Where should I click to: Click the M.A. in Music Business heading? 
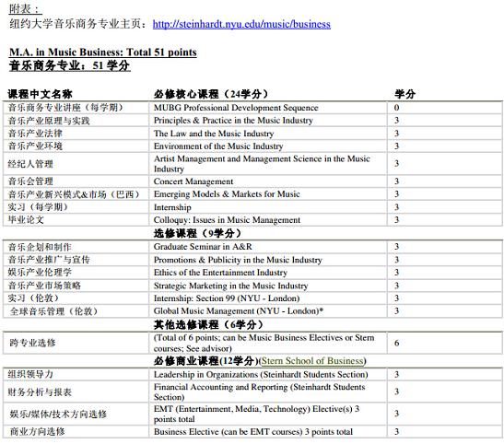pyautogui.click(x=103, y=53)
